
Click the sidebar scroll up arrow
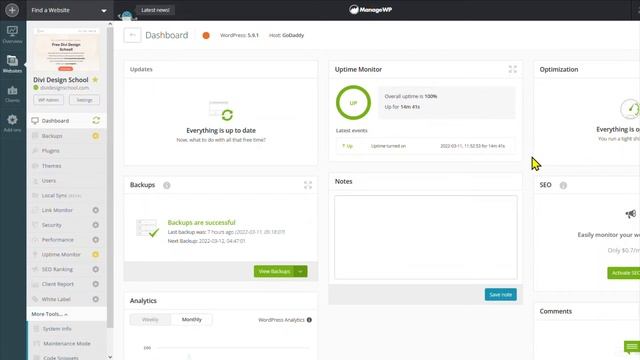coord(110,24)
